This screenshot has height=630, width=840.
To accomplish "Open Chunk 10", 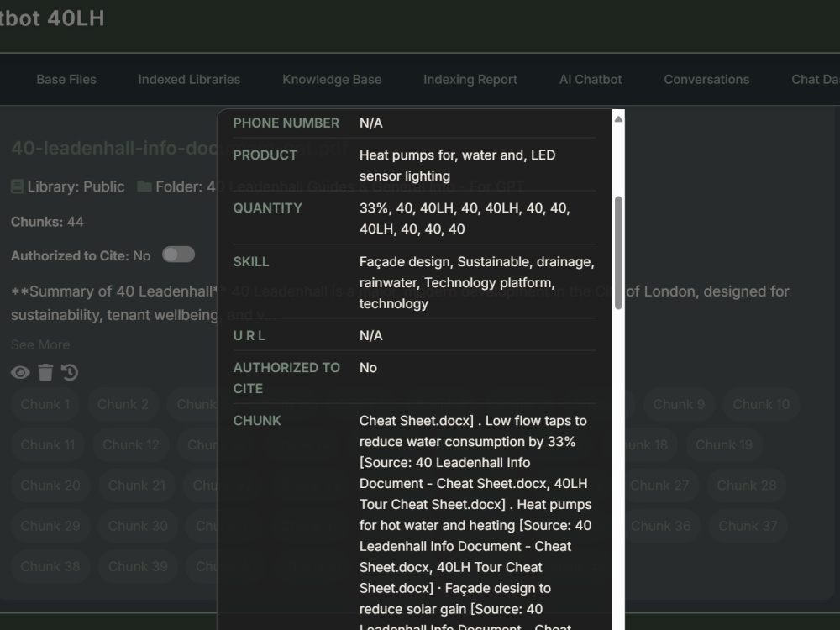I will point(761,404).
